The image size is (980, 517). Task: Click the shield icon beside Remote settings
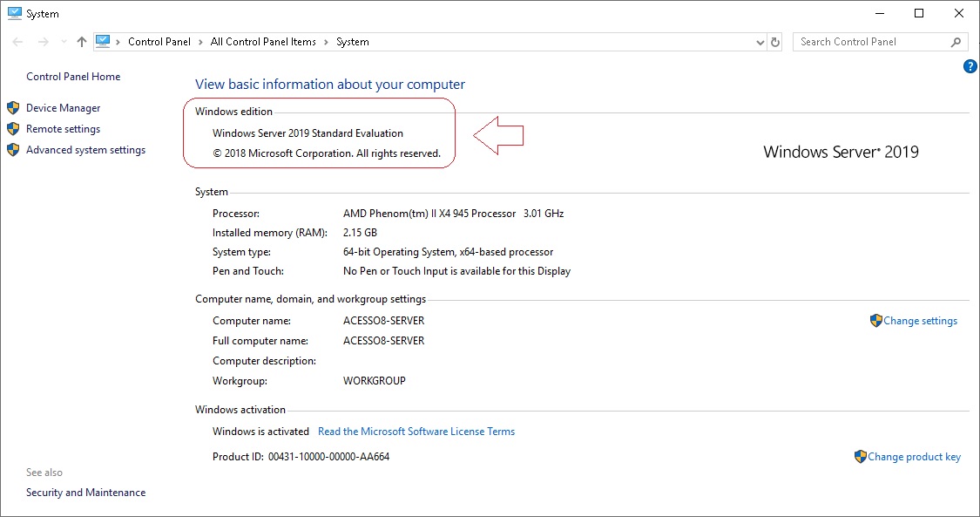(12, 128)
